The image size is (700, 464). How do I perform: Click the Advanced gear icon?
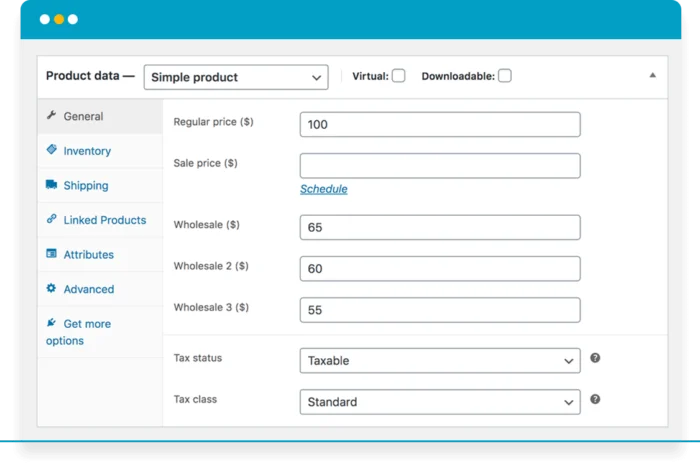pos(51,288)
